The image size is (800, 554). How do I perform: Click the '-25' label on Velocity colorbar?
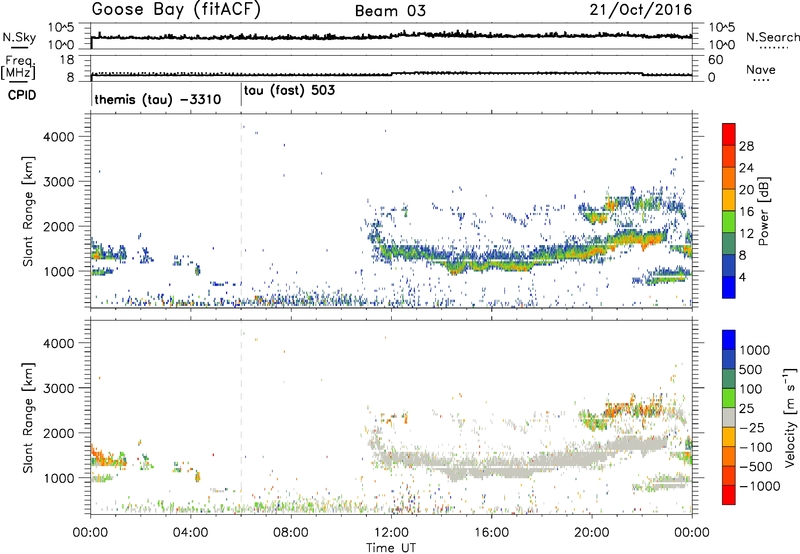click(x=751, y=427)
